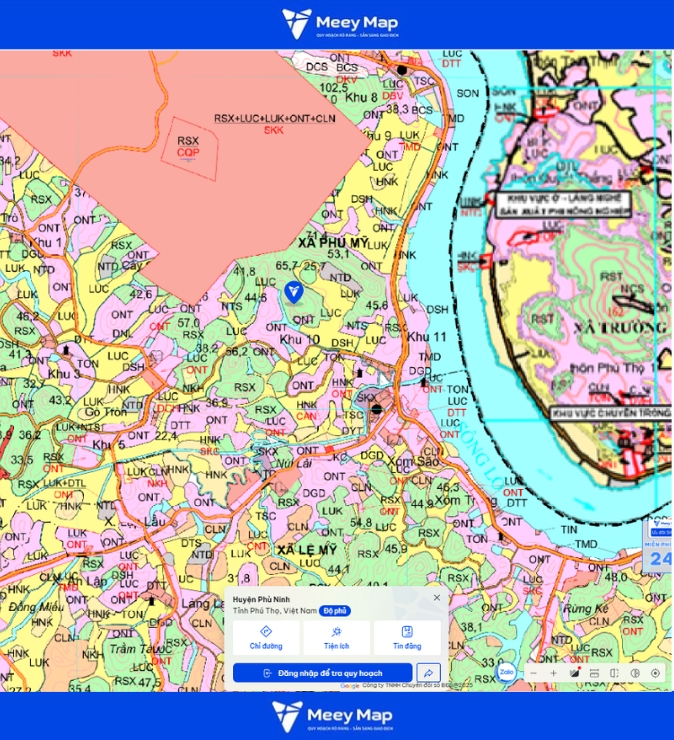Click the SON label on the river
Screen dimensions: 674x740
click(467, 93)
